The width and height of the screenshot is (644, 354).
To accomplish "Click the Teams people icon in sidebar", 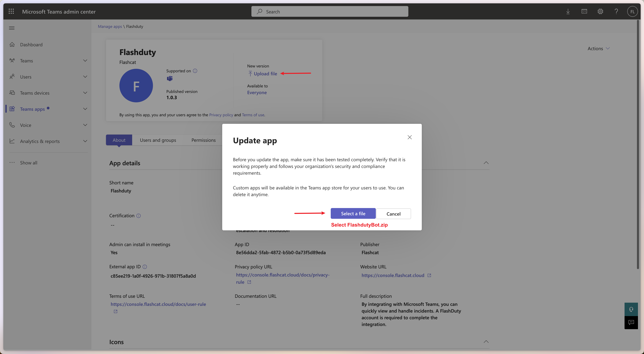I will coord(12,61).
